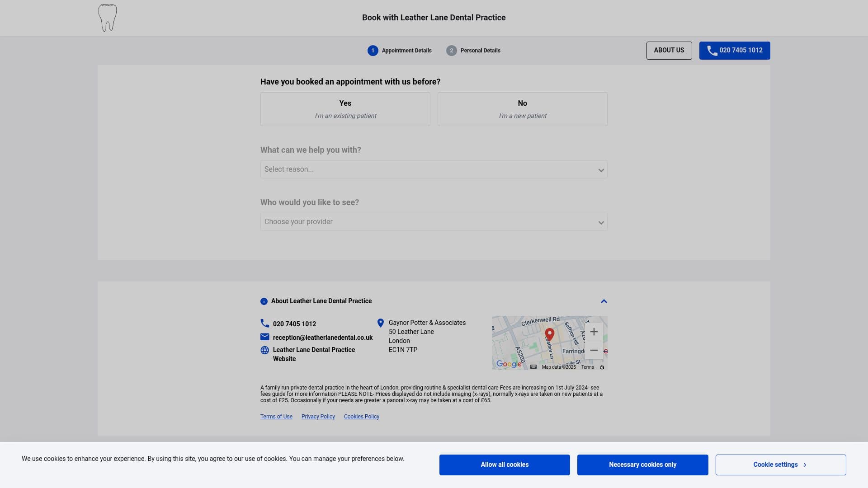Open Leather Lane Dental Practice Website link
This screenshot has width=868, height=488.
click(314, 354)
